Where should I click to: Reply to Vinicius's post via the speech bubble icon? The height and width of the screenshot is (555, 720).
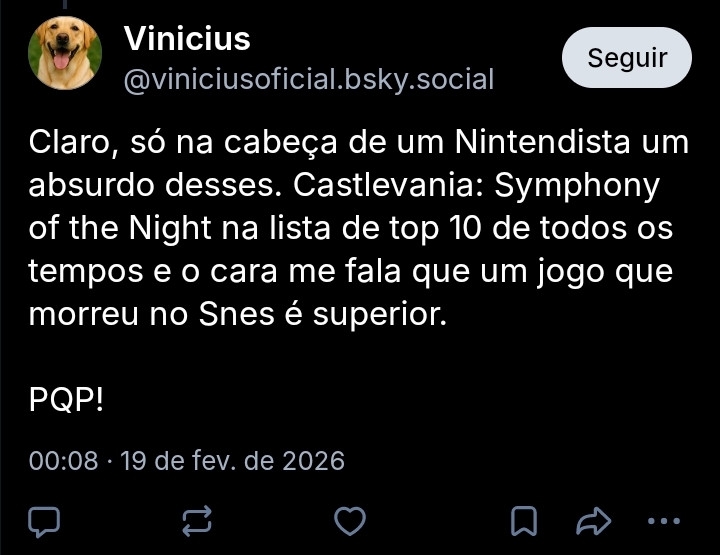point(44,520)
